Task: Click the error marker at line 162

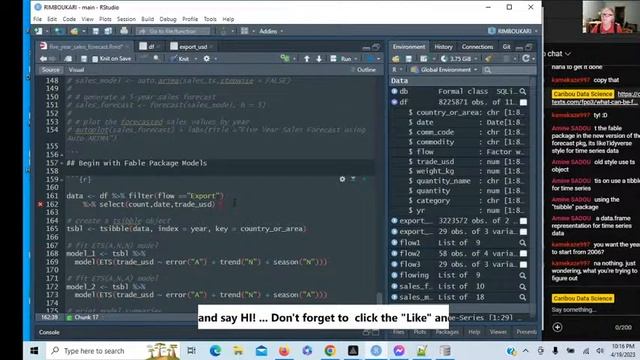Action: pos(40,204)
